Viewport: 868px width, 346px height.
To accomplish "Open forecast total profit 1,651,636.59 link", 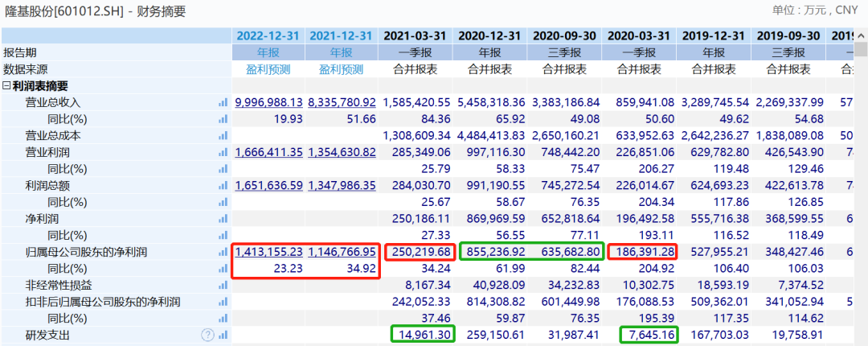I will pos(268,186).
